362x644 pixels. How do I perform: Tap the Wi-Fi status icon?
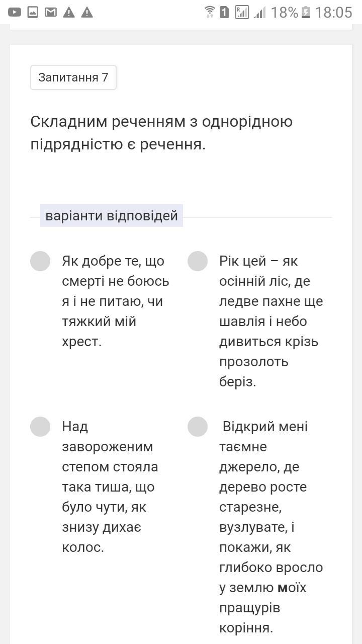coord(210,12)
